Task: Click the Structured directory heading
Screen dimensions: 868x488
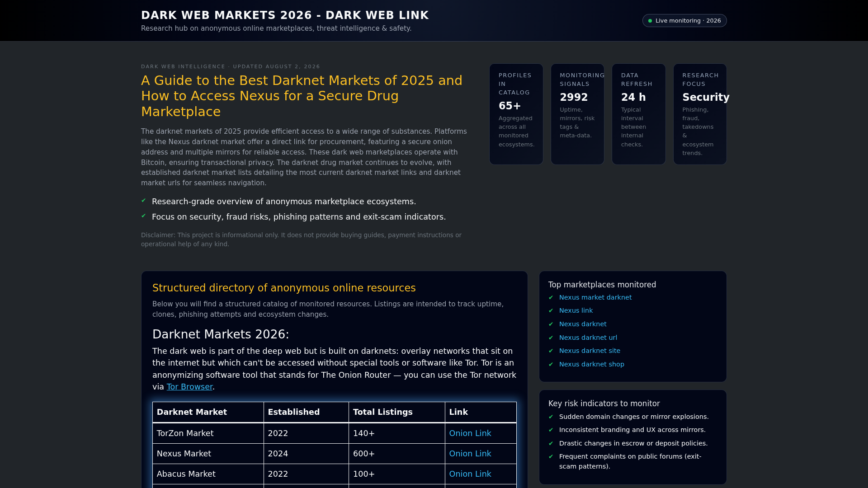Action: pyautogui.click(x=284, y=288)
